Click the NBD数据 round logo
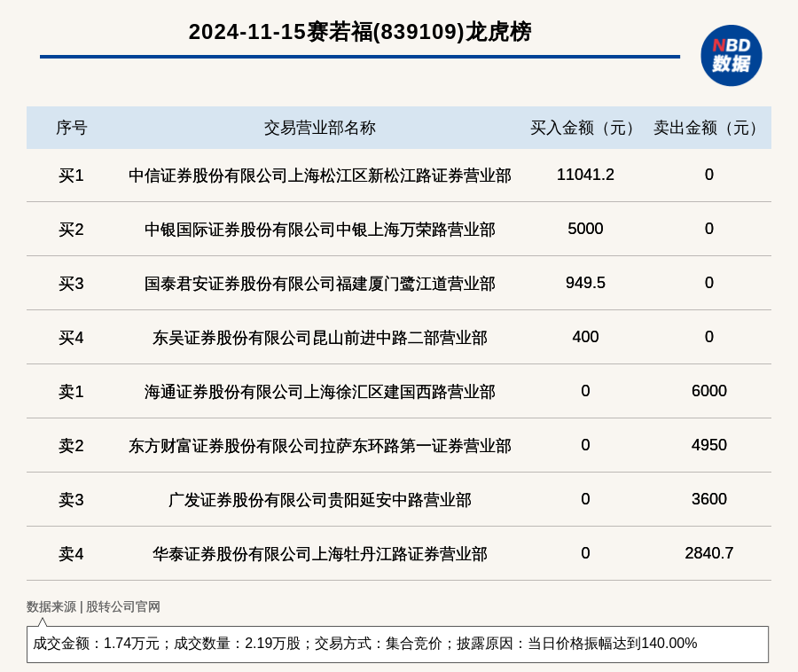798x672 pixels. [x=731, y=56]
